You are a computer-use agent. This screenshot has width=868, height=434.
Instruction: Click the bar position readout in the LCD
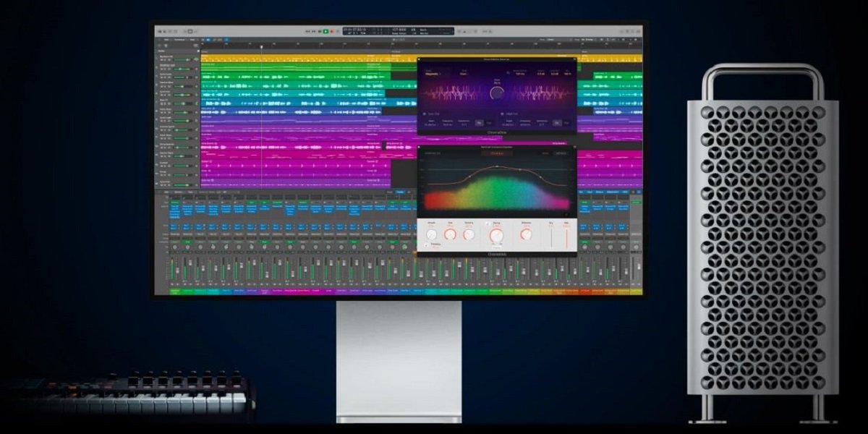pyautogui.click(x=358, y=33)
